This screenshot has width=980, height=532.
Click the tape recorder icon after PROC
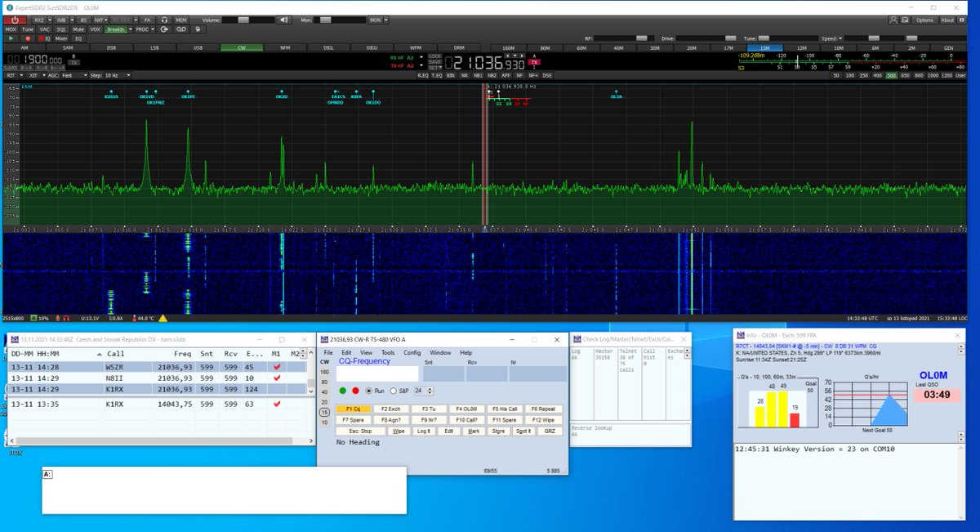click(181, 29)
